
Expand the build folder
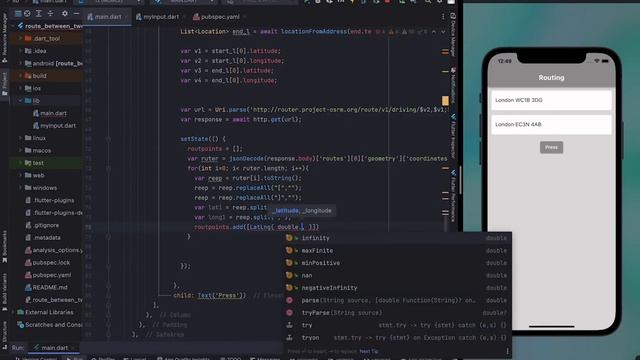coord(20,76)
